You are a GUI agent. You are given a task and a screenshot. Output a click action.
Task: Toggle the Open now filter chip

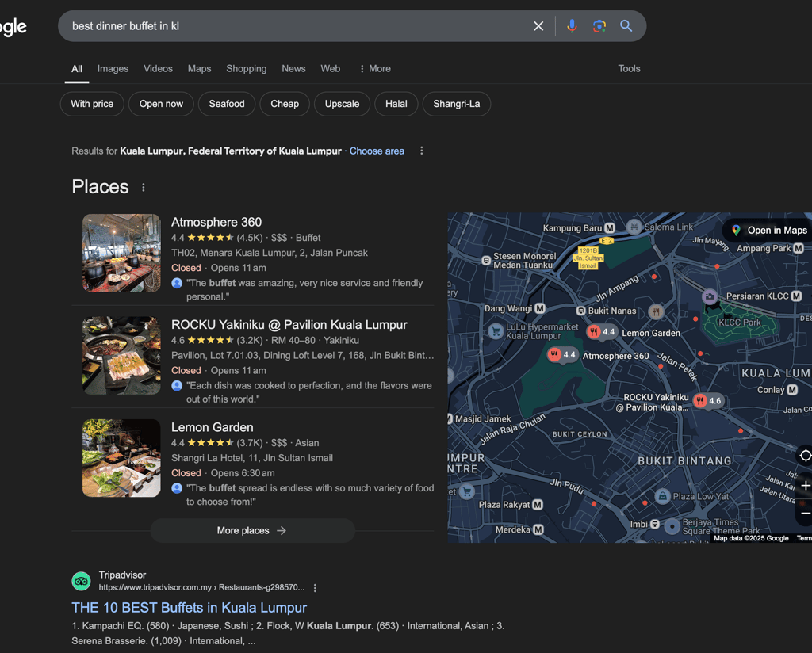click(x=161, y=104)
